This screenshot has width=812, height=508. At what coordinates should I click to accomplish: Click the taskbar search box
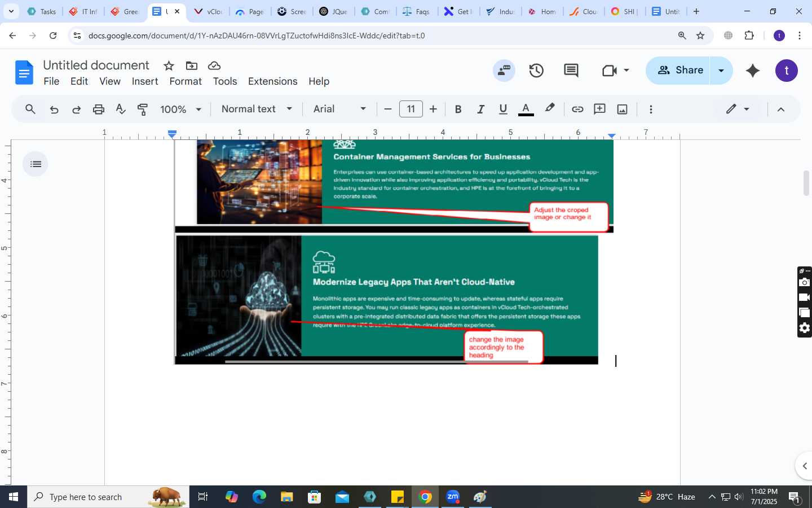point(108,497)
